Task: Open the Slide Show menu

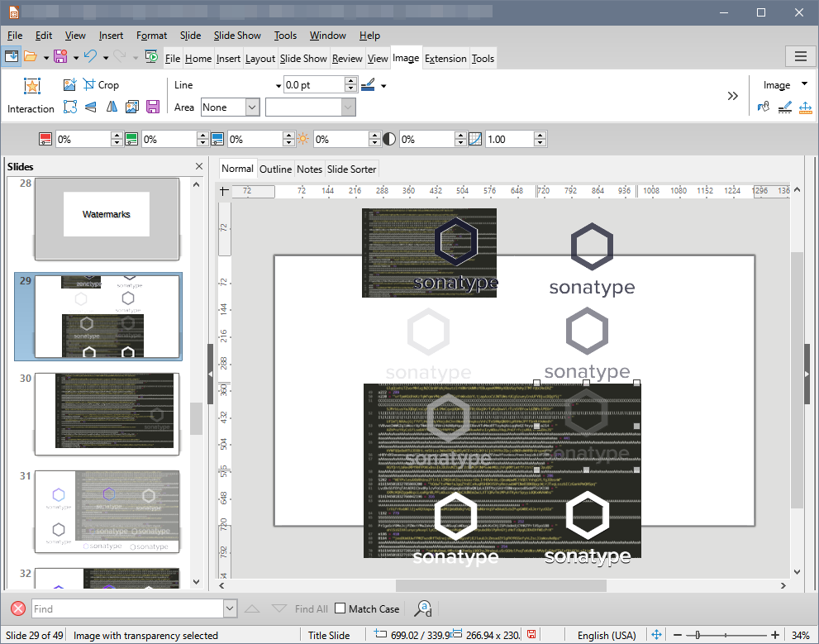Action: [237, 36]
